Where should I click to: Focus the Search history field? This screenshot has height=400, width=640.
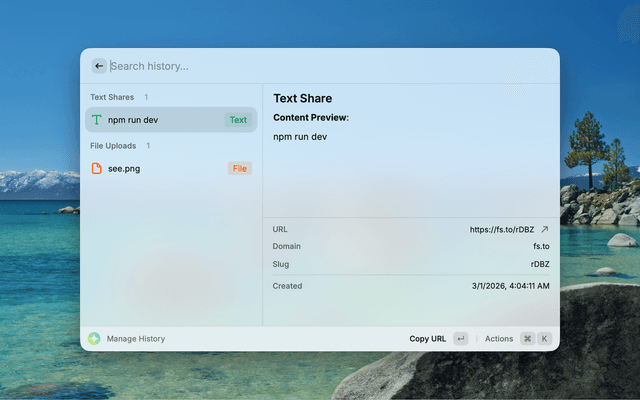[x=300, y=66]
